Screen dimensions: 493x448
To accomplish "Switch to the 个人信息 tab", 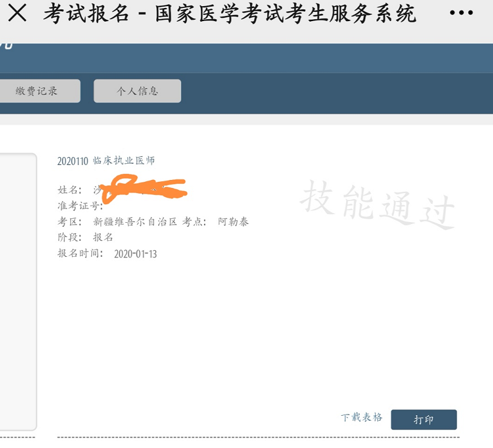I will pos(137,91).
